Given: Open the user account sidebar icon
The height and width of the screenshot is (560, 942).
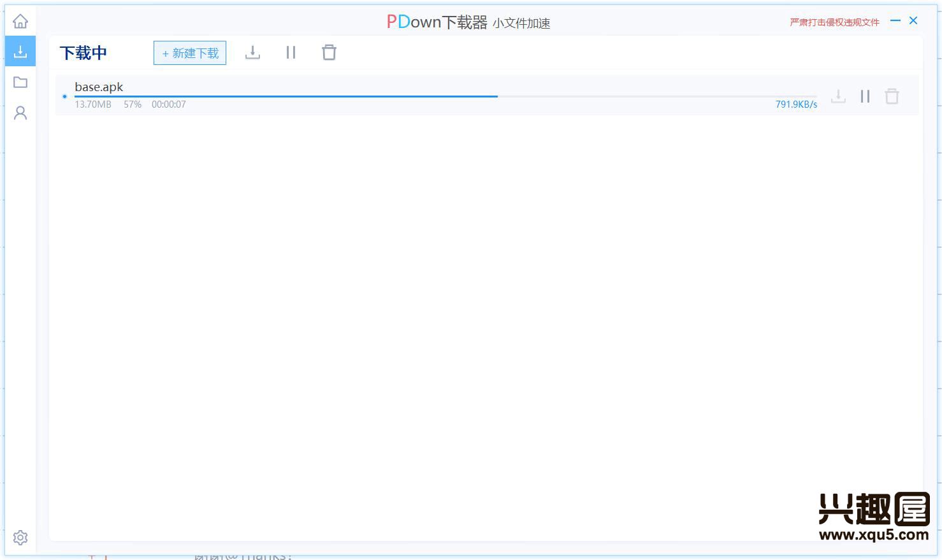Looking at the screenshot, I should tap(20, 113).
